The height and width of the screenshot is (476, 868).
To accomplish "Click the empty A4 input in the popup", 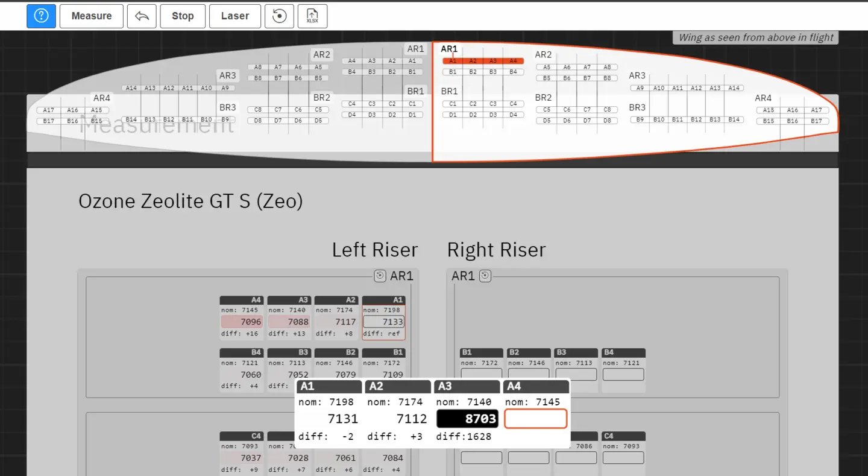I will pos(535,418).
